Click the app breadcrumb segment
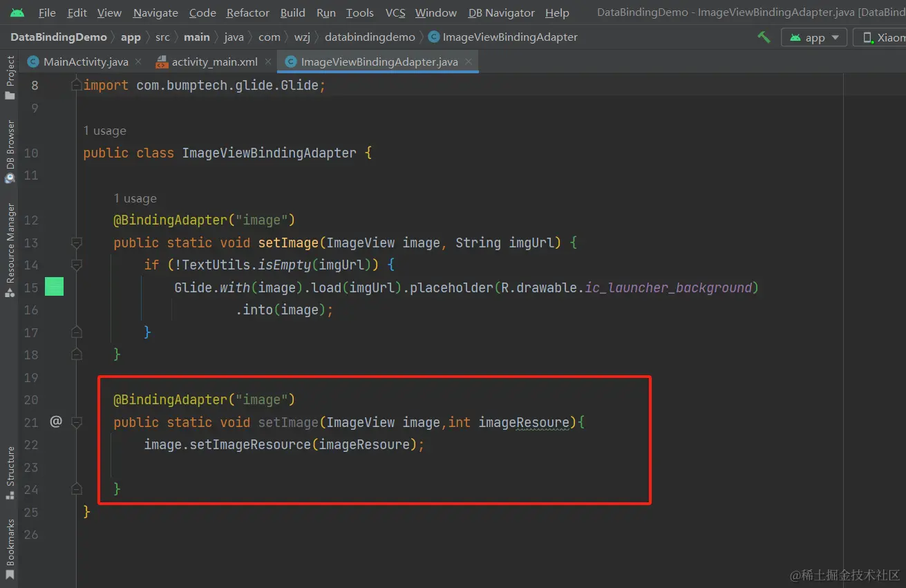This screenshot has height=588, width=906. pyautogui.click(x=131, y=37)
